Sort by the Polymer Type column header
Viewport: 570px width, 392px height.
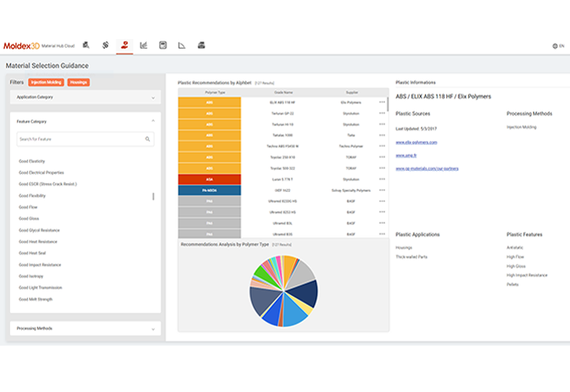[x=215, y=93]
